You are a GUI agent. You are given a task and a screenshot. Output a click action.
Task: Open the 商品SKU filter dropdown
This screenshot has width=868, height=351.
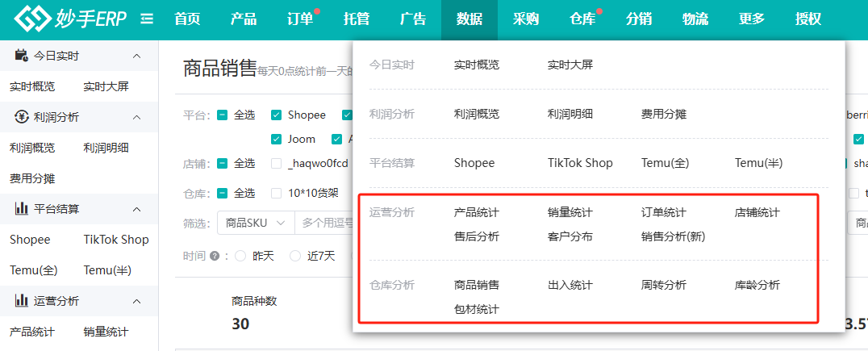pyautogui.click(x=256, y=224)
